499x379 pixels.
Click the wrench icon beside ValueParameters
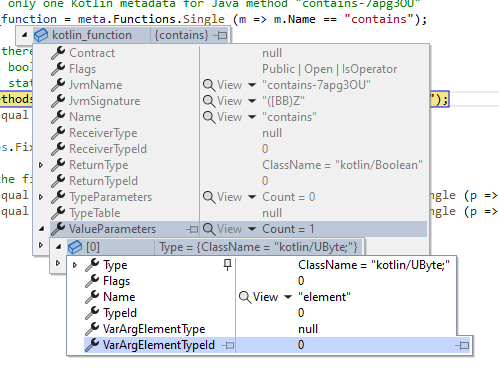coord(58,229)
